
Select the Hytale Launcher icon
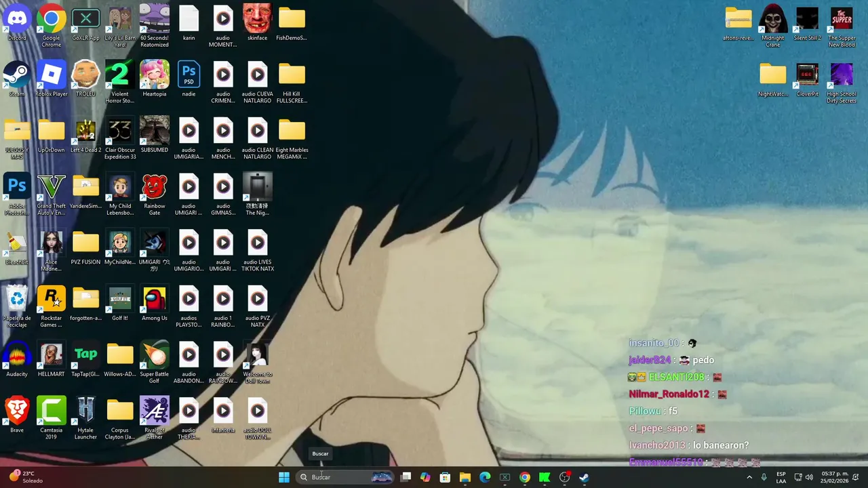85,418
